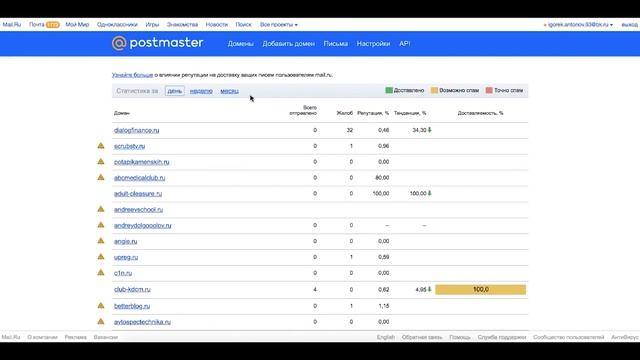Click green down arrow in adult-pleasure.ru row
640x360 pixels.
(x=429, y=193)
